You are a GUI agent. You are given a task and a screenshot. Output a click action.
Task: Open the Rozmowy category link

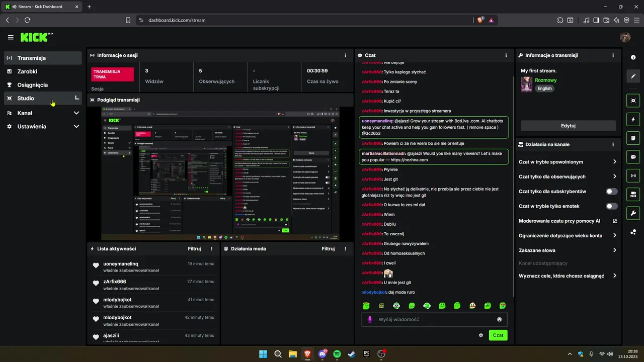tap(545, 80)
